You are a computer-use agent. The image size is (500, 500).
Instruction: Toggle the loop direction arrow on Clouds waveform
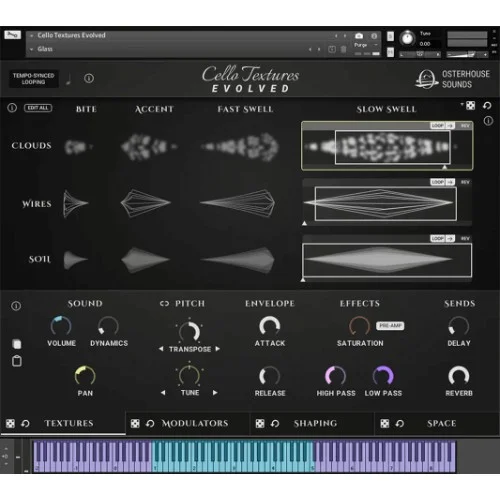coord(450,126)
